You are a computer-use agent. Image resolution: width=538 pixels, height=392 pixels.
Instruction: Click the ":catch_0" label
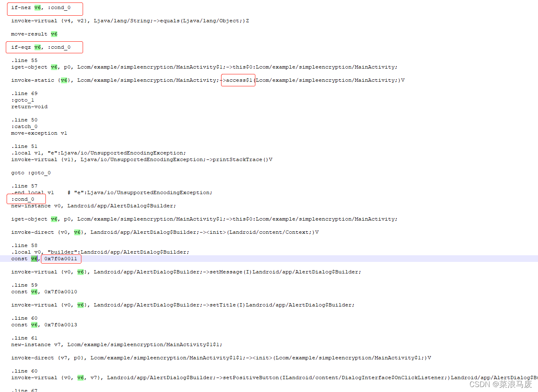coord(24,126)
